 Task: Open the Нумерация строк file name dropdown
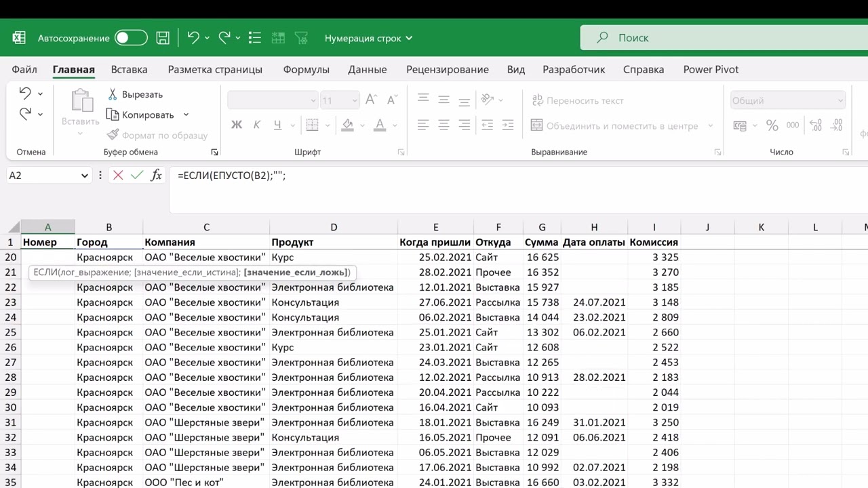[x=368, y=39]
